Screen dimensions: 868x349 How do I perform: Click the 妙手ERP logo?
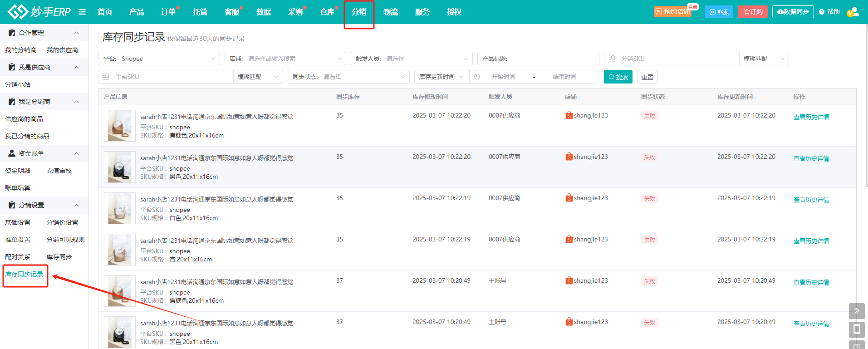pos(39,12)
